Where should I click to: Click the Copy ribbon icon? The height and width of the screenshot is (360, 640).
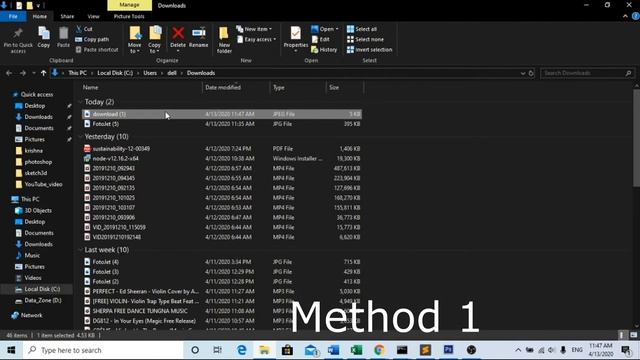point(44,33)
